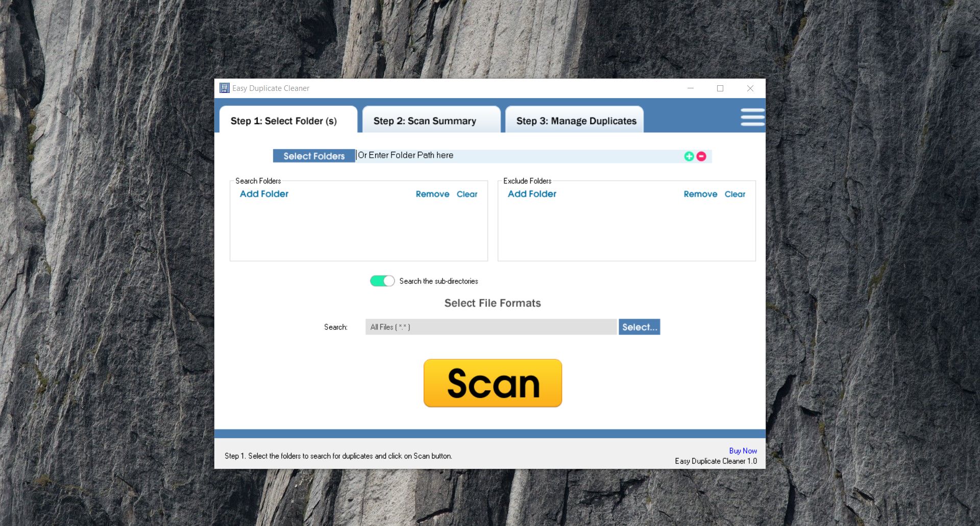
Task: Clear the Exclude Folders list
Action: tap(735, 194)
